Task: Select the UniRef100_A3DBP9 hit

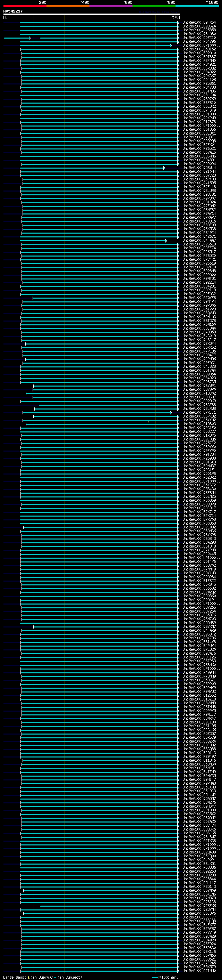Action: point(199,504)
